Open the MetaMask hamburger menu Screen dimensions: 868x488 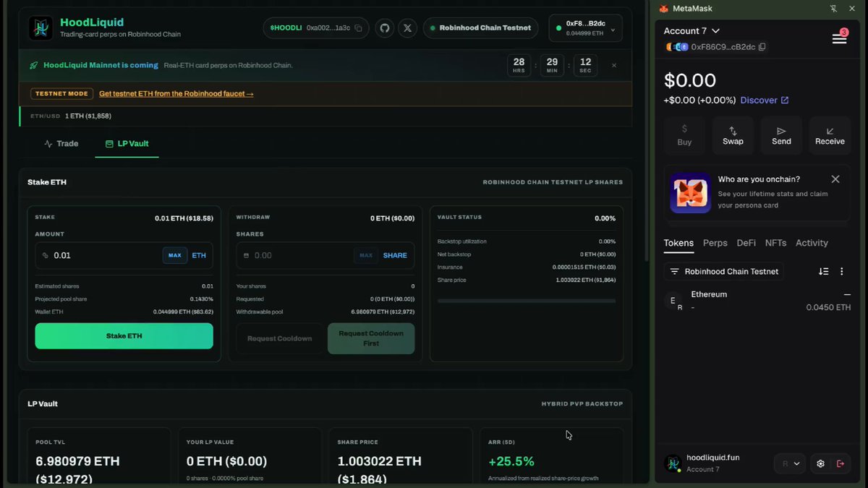(839, 38)
